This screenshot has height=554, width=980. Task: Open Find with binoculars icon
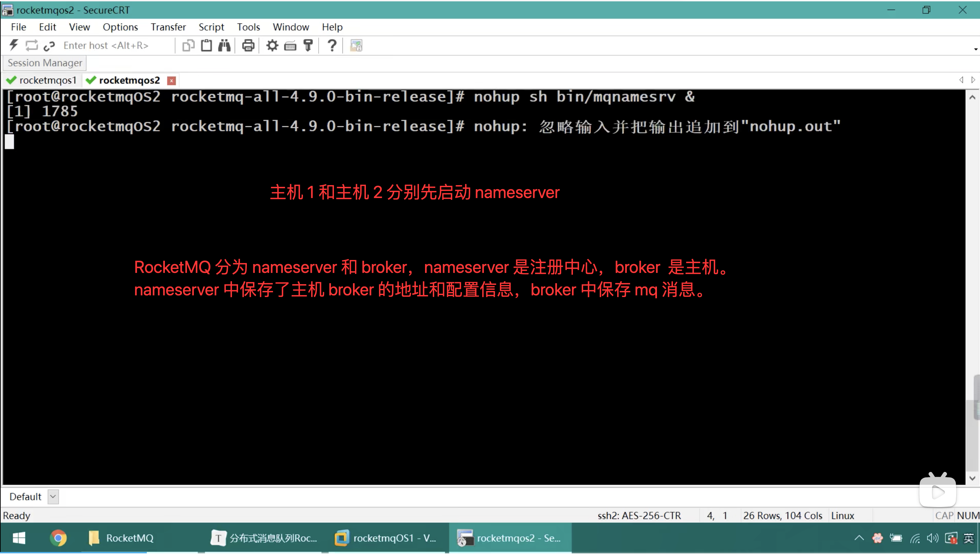[x=224, y=45]
